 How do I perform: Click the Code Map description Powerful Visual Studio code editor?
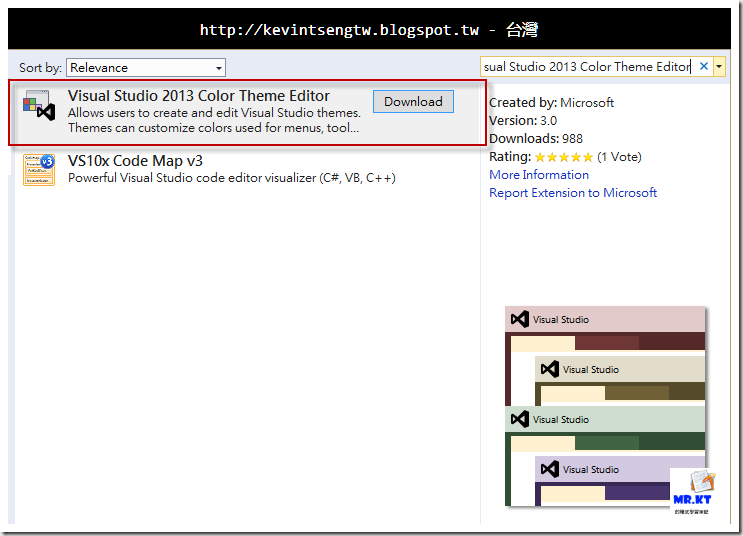tap(232, 178)
